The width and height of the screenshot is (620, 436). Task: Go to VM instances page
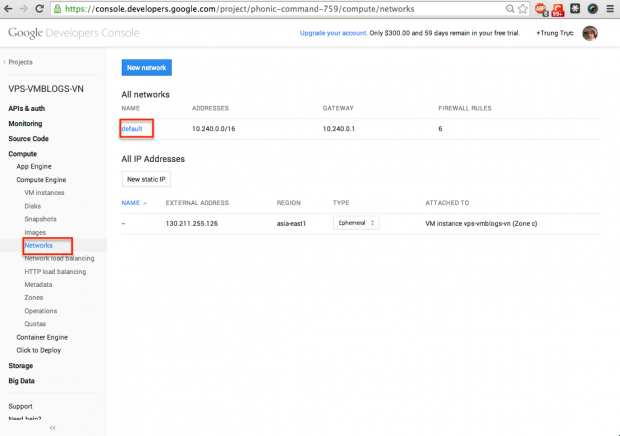44,193
